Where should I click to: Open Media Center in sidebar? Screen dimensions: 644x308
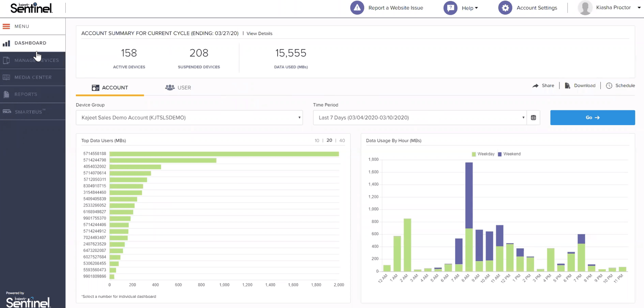(x=33, y=77)
